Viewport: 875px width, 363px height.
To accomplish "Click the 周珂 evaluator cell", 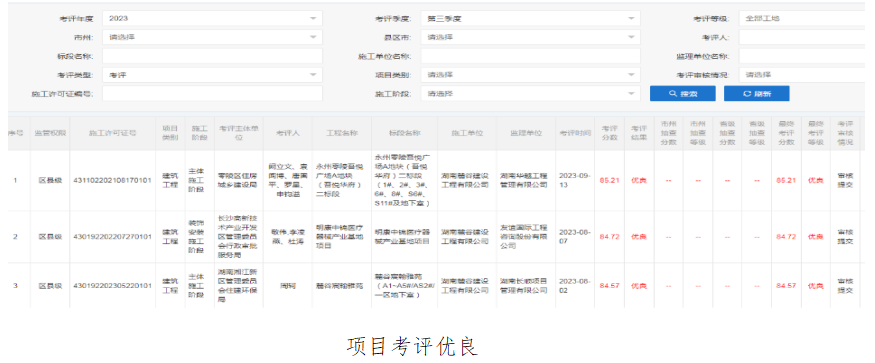I will pyautogui.click(x=287, y=286).
